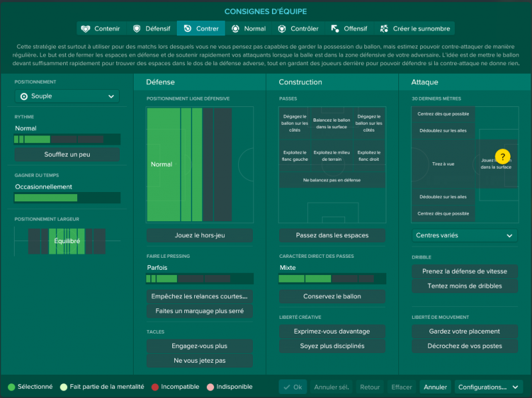The width and height of the screenshot is (532, 398).
Task: Select the Contenir mentality tab
Action: [102, 29]
